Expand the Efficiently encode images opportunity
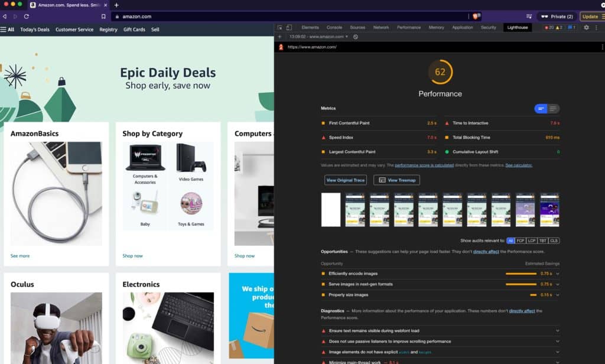Screen dimensions: 605x364 click(440, 273)
